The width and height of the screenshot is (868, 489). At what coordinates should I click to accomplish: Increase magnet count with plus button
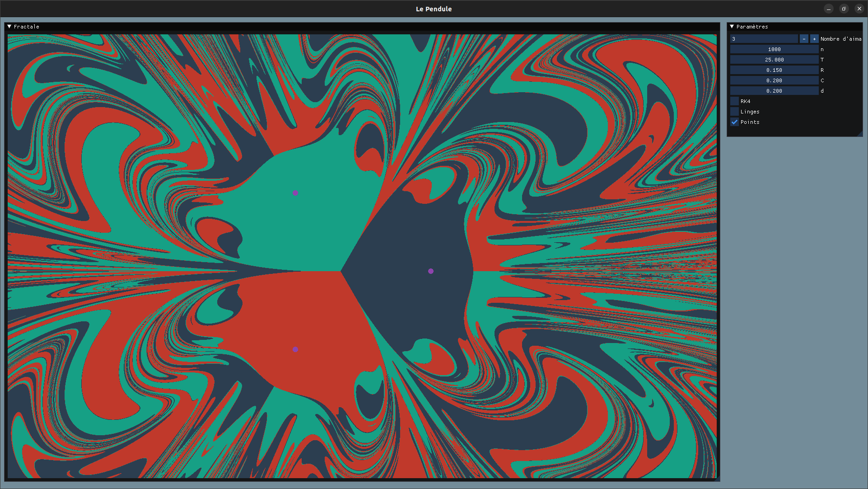[x=814, y=39]
